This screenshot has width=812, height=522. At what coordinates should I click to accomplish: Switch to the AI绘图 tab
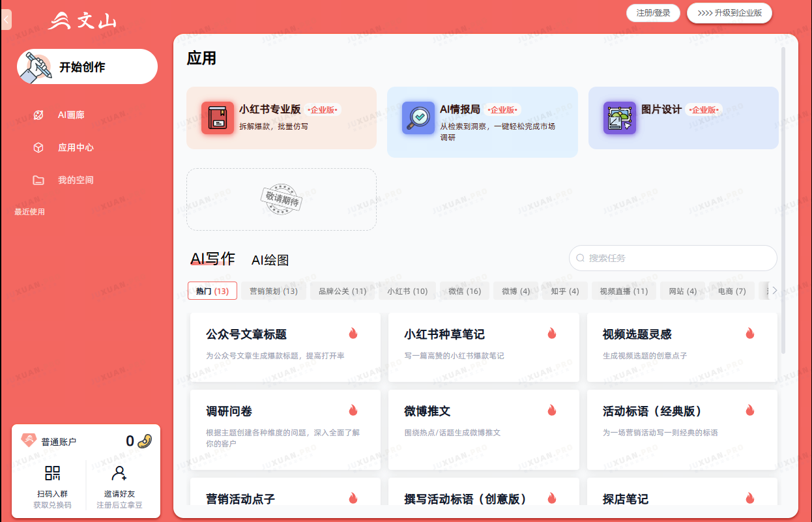point(270,260)
